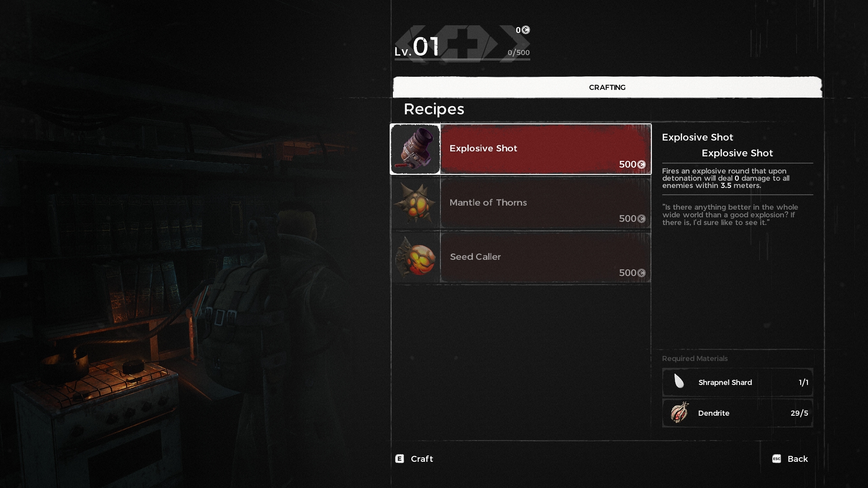Click the Seed Caller thumbnail icon
The width and height of the screenshot is (868, 488).
(415, 257)
